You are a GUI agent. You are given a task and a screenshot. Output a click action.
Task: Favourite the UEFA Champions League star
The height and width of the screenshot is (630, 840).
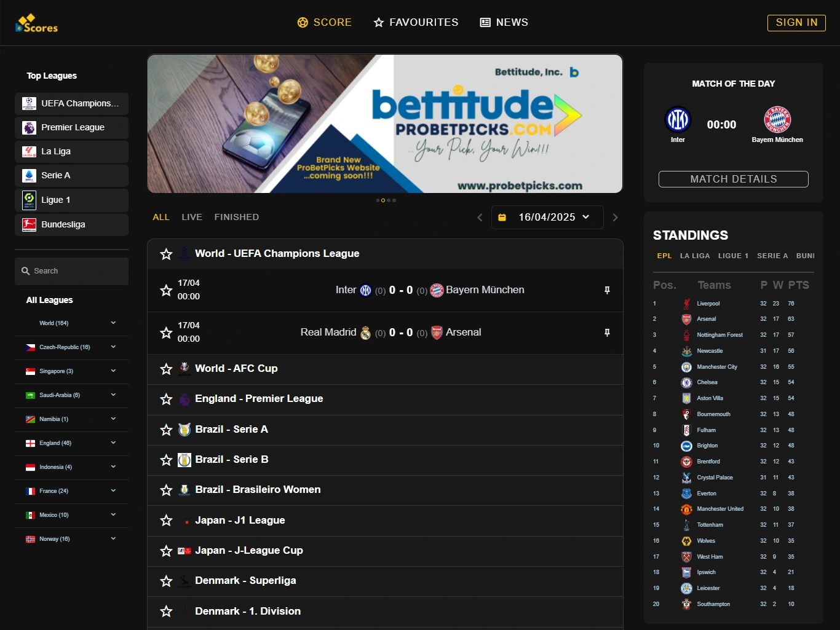click(166, 254)
